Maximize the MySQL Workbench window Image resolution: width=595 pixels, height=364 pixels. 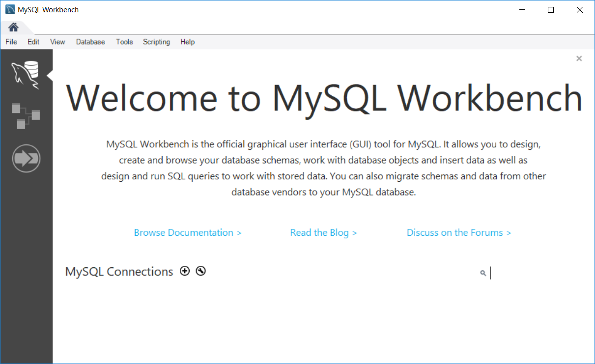tap(551, 10)
